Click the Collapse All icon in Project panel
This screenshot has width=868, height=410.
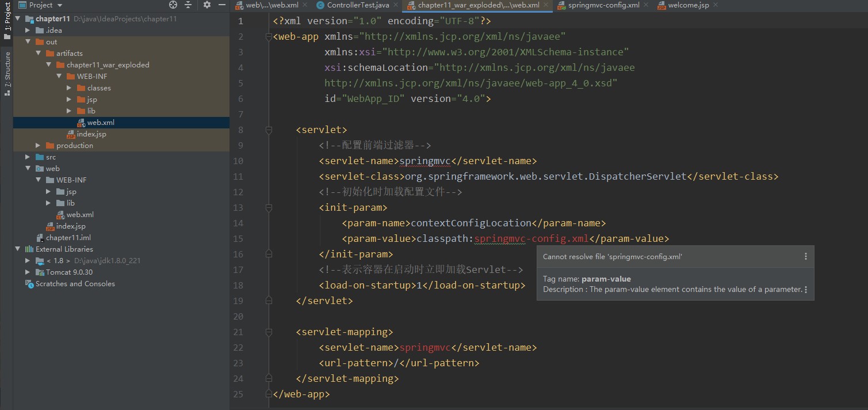click(x=188, y=5)
